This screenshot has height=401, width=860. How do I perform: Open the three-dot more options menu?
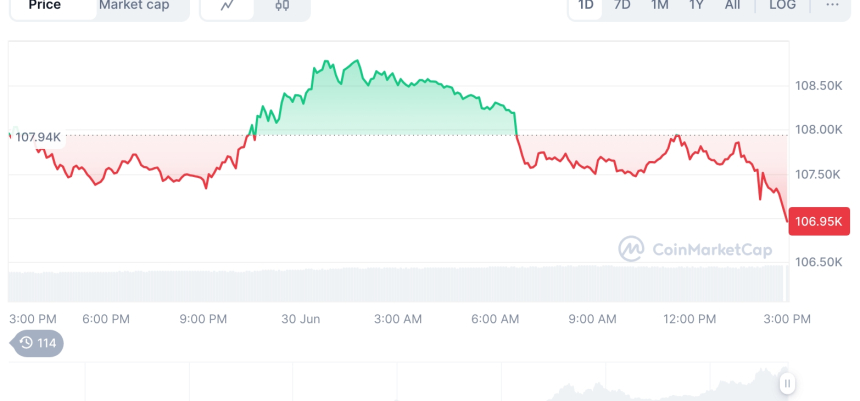(x=832, y=6)
